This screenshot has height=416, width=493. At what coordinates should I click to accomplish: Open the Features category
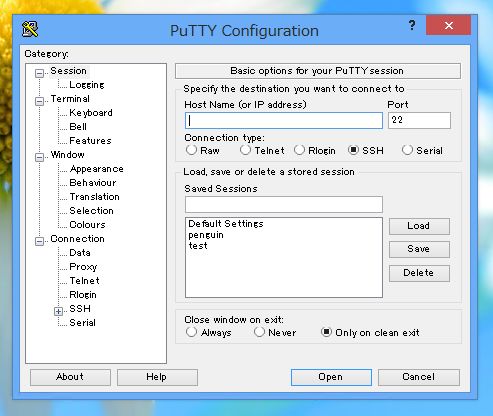pyautogui.click(x=90, y=141)
